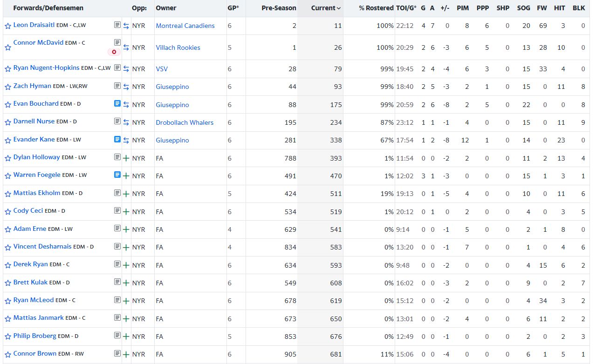Viewport: 596px width, 364px height.
Task: Click the plus icon next to Mattias Ekholm
Action: [126, 194]
